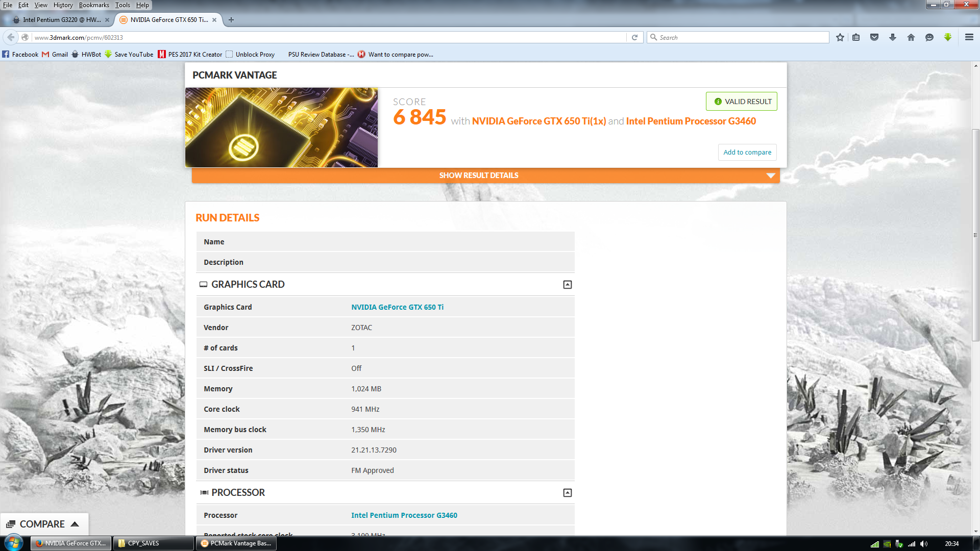Expand the COMPARE panel
The image size is (980, 551).
pyautogui.click(x=43, y=524)
